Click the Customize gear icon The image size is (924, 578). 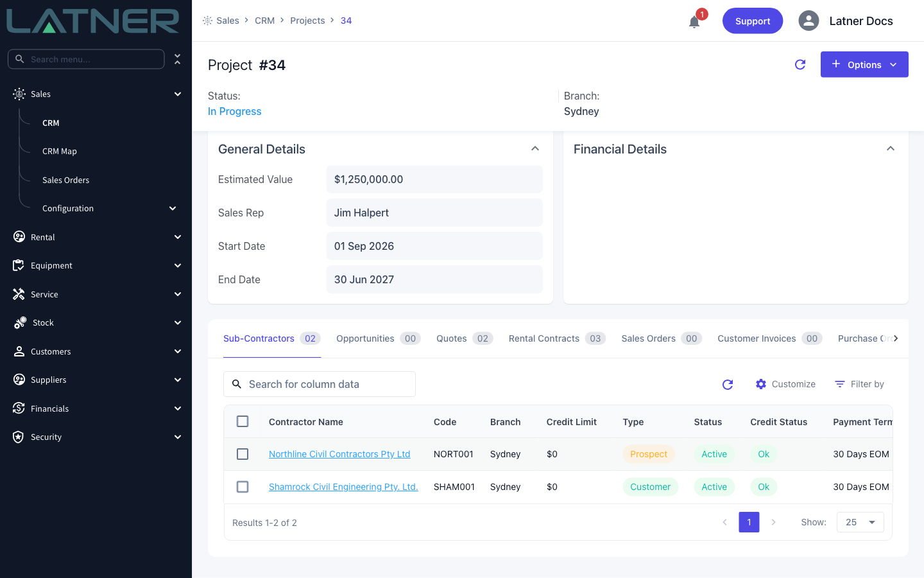[x=761, y=384]
